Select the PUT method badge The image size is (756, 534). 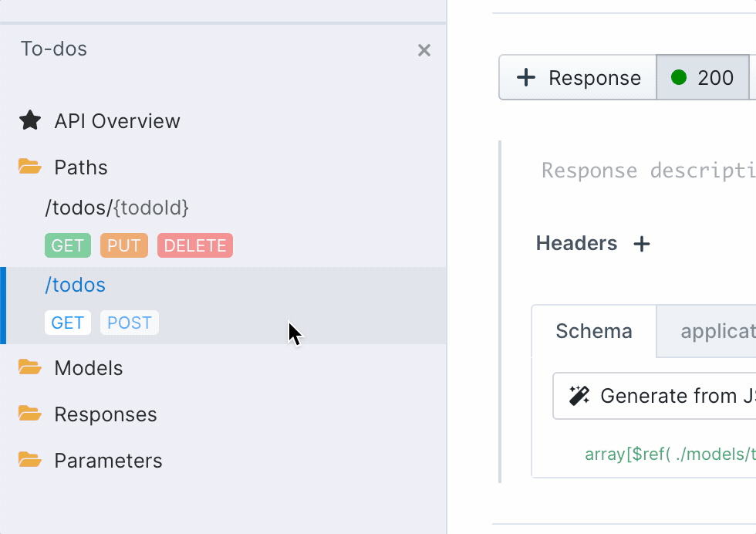pos(123,245)
